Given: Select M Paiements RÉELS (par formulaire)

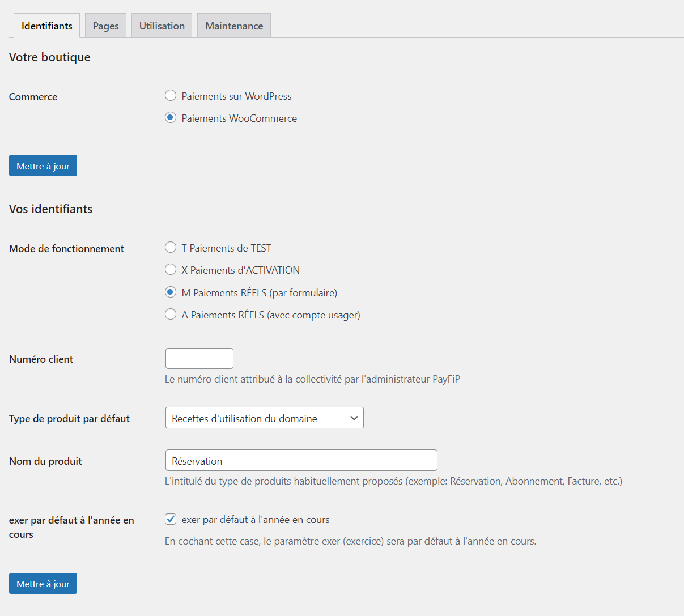Looking at the screenshot, I should [x=171, y=292].
